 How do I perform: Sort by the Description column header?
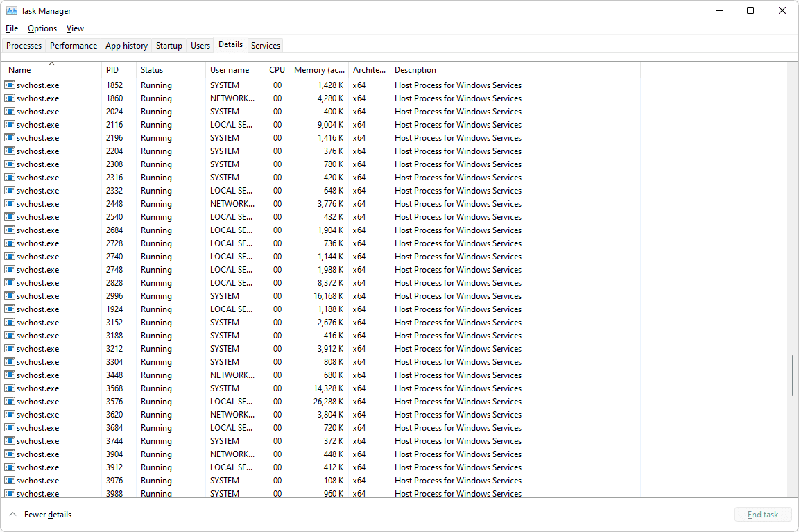tap(515, 70)
